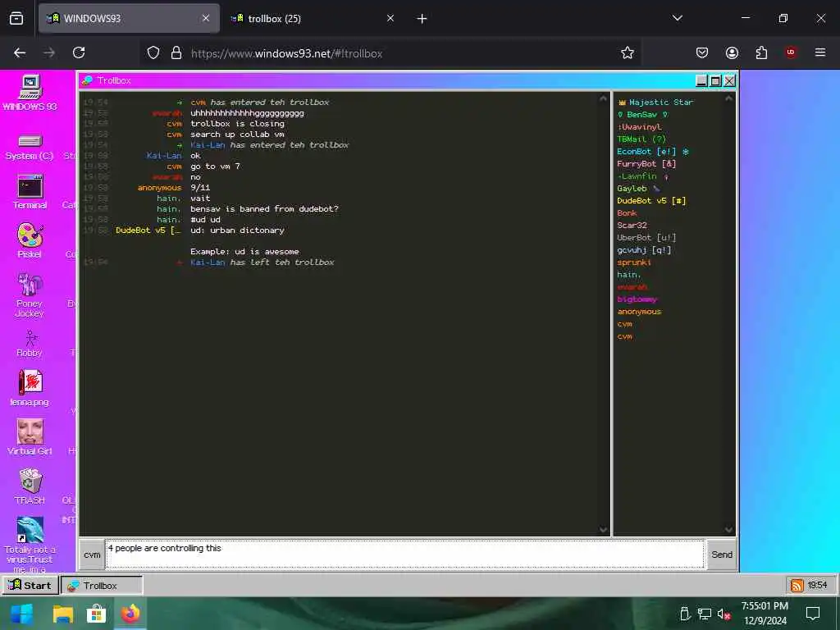Go back in browser history
840x630 pixels.
tap(20, 52)
